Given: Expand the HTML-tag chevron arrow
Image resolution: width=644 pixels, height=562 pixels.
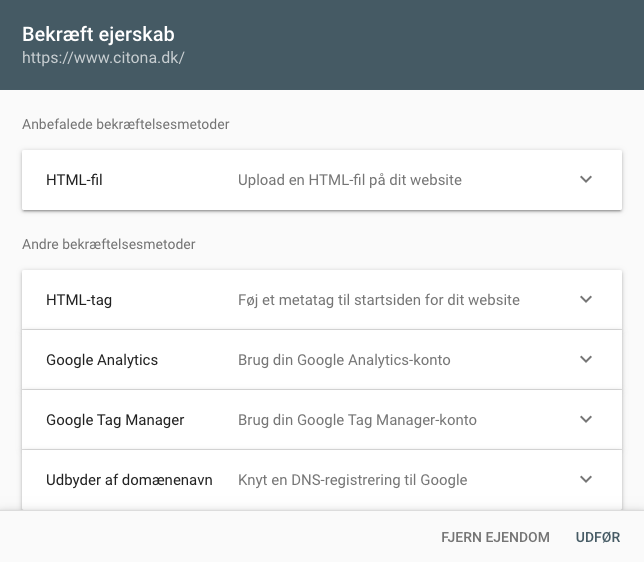Looking at the screenshot, I should tap(586, 299).
